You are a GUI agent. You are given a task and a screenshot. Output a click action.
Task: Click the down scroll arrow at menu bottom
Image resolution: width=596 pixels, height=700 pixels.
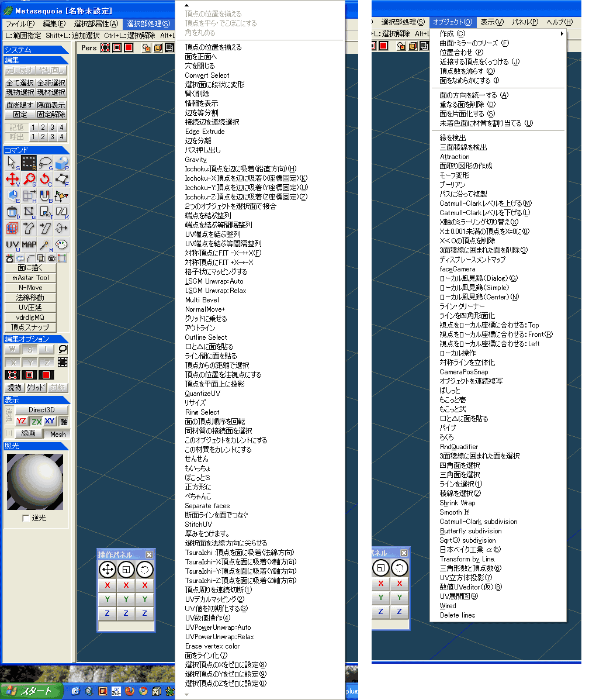tap(186, 695)
